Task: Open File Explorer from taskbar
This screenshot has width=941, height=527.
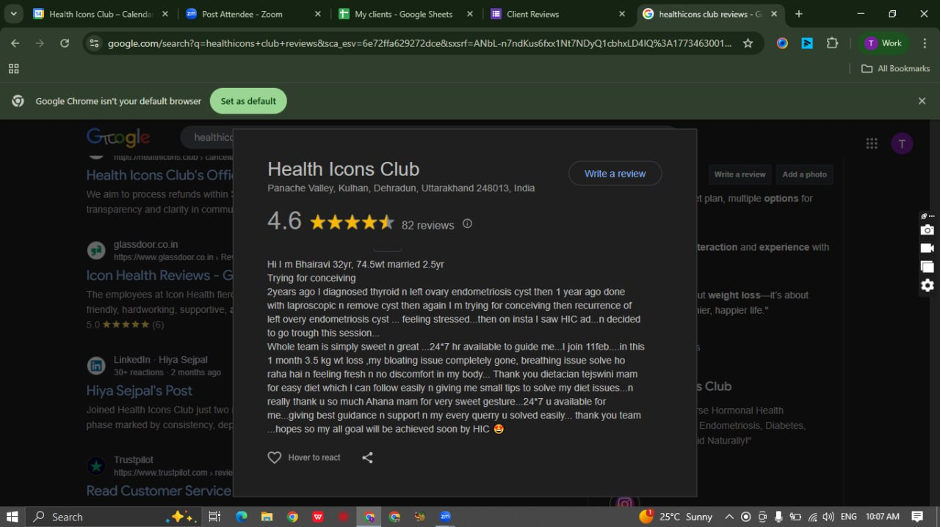Action: coord(266,516)
